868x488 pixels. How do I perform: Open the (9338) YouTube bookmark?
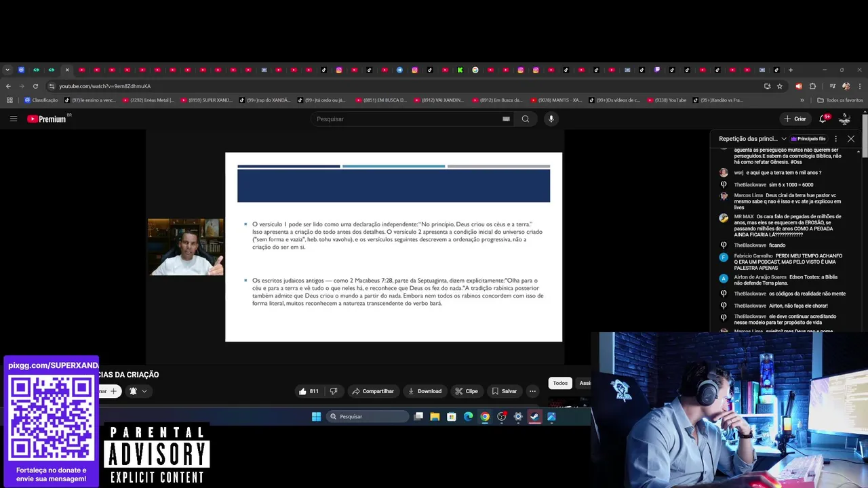pos(667,100)
